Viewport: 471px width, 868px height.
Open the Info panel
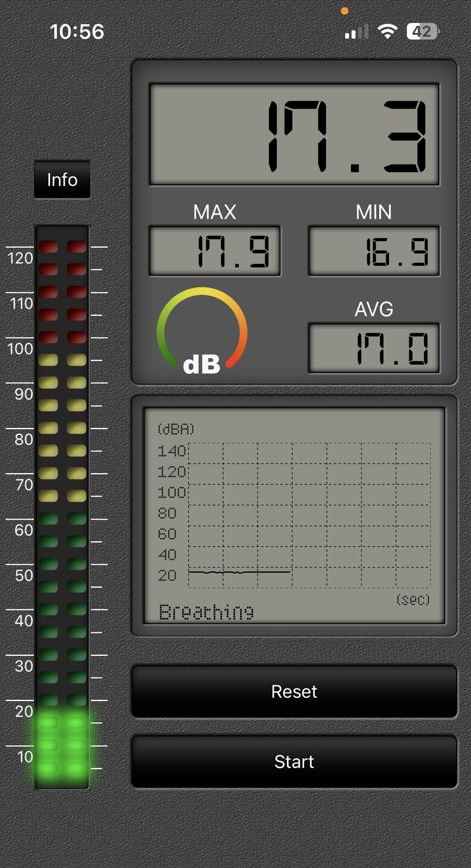[62, 180]
